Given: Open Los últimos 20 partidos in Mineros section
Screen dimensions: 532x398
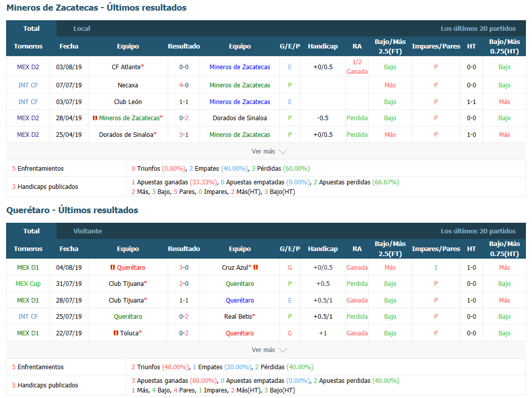Looking at the screenshot, I should click(478, 28).
